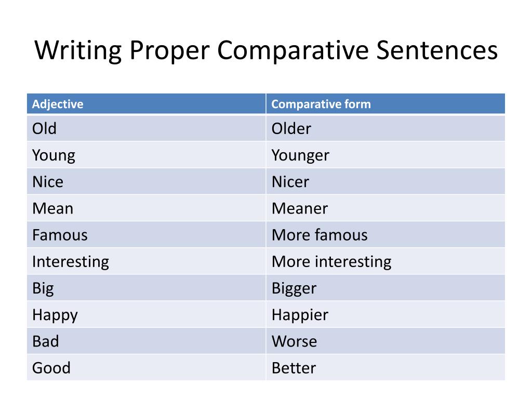
Task: Select the More interesting cell
Action: coord(385,261)
